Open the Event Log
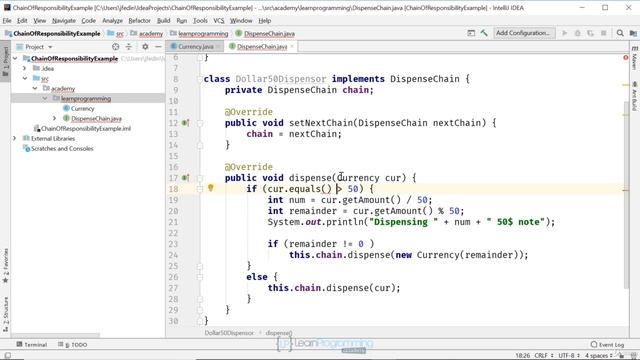This screenshot has height=360, width=640. 607,344
